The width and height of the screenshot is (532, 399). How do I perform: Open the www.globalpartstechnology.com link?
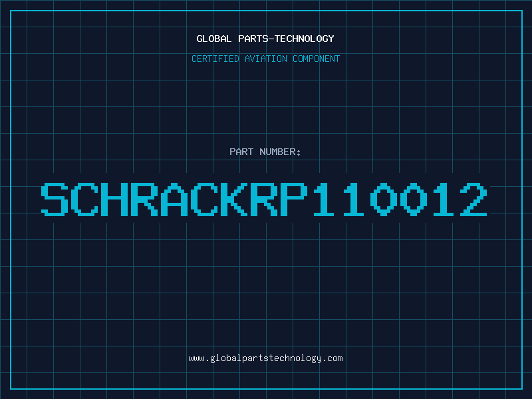tap(265, 358)
